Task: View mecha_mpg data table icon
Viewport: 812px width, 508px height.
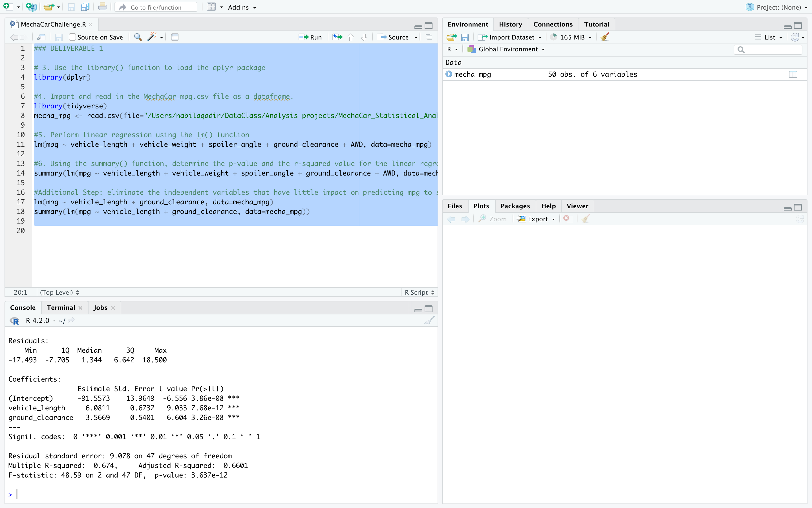Action: pos(793,74)
